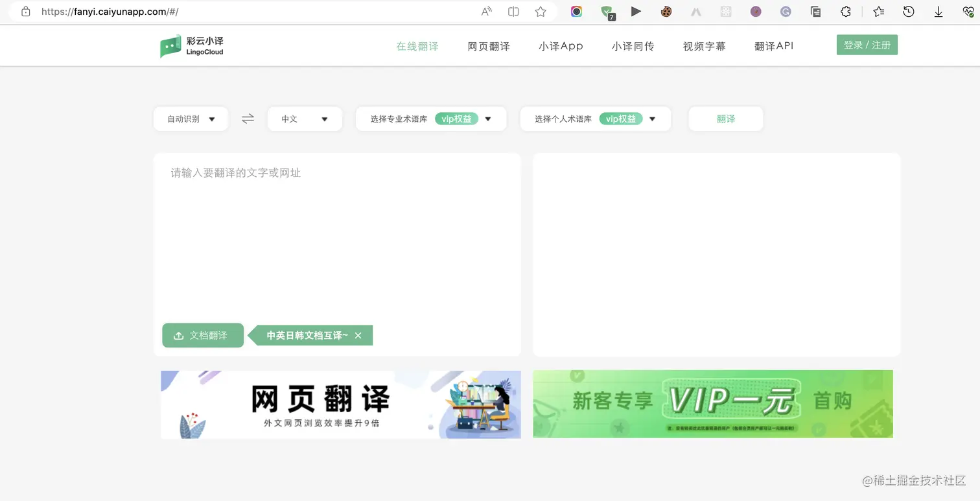Dismiss the 中英日韩文档互译 tag
This screenshot has width=980, height=501.
pos(358,335)
